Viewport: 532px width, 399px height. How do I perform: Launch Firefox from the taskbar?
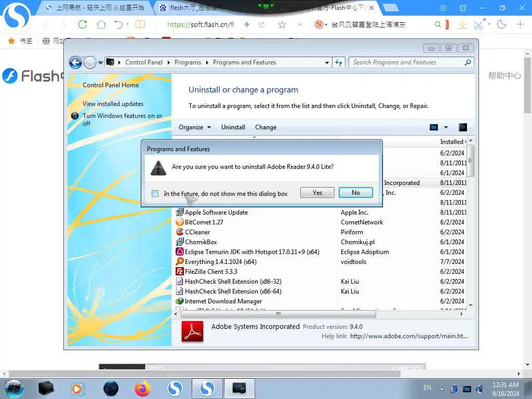click(x=142, y=389)
